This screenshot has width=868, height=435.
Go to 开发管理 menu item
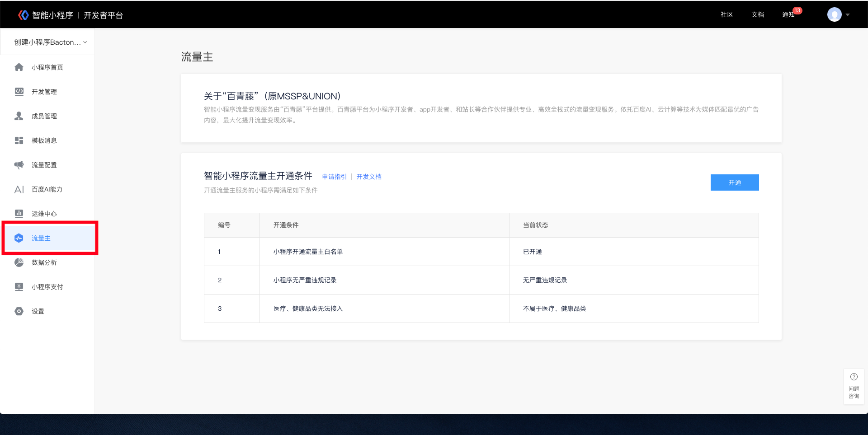pyautogui.click(x=47, y=92)
